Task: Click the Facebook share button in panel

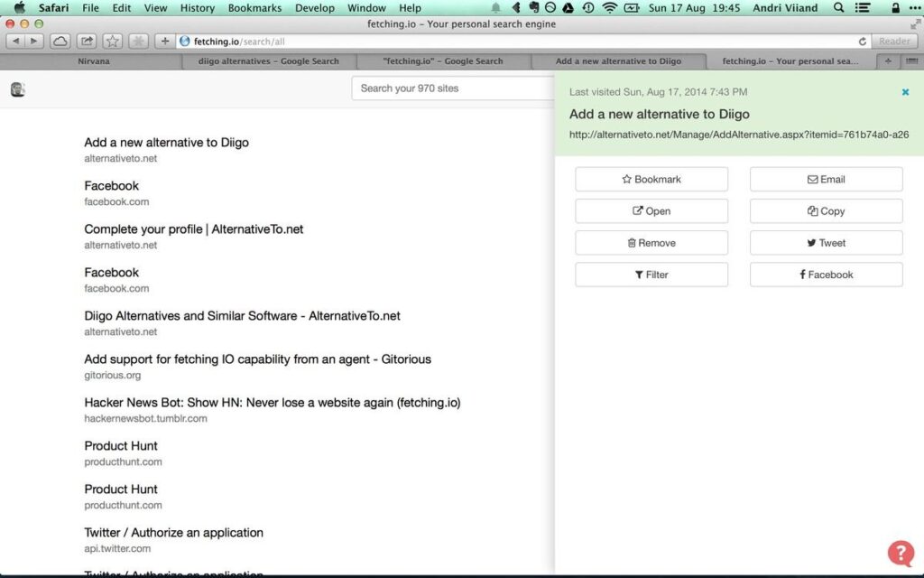Action: (826, 275)
